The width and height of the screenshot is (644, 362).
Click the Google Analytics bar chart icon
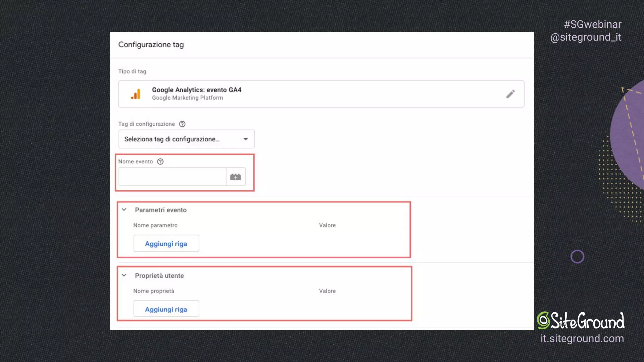coord(136,94)
